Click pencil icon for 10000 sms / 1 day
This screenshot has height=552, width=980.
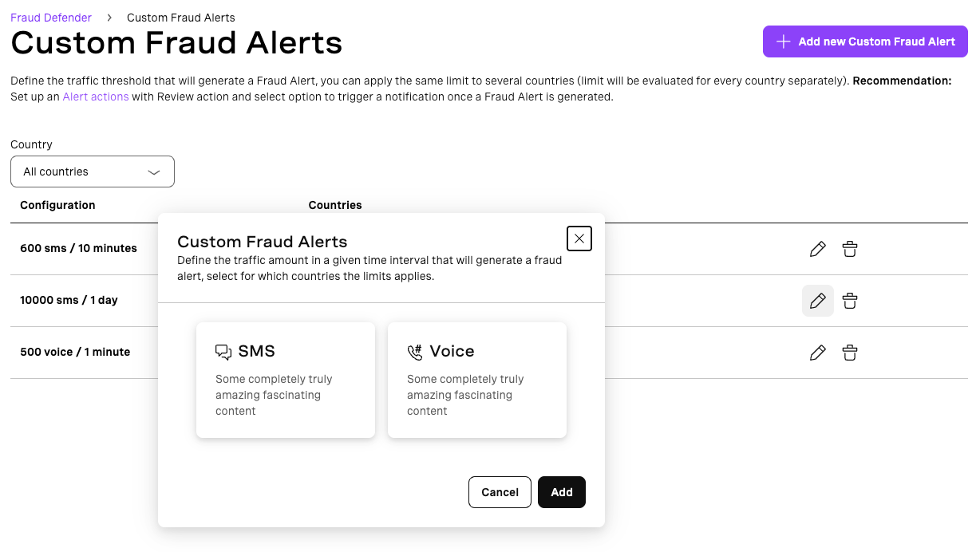click(817, 301)
